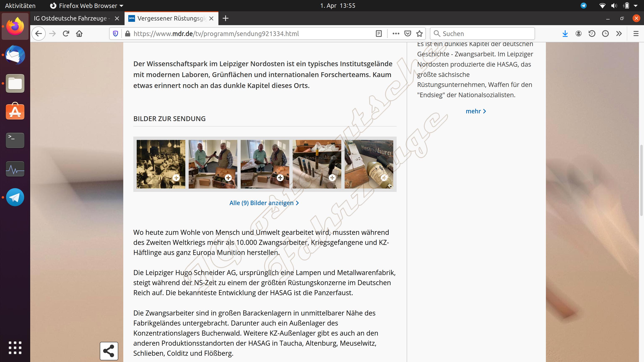Screen dimensions: 644x362
Task: Toggle reader view in the address bar
Action: (379, 34)
